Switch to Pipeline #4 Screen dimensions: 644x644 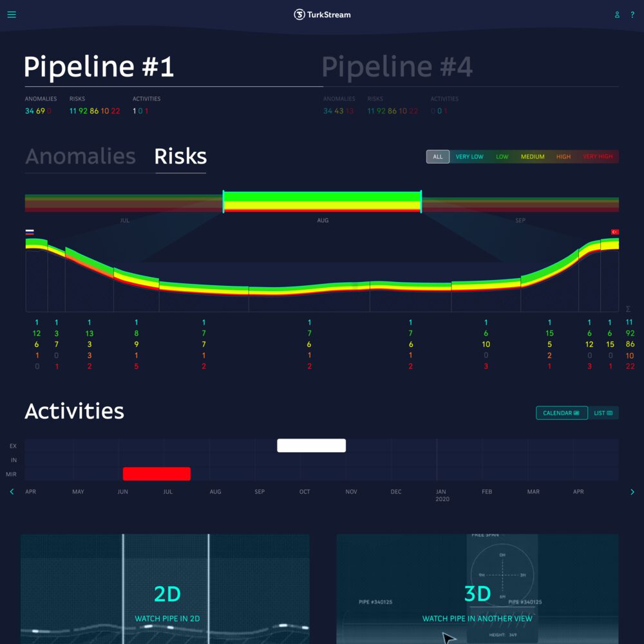(397, 67)
